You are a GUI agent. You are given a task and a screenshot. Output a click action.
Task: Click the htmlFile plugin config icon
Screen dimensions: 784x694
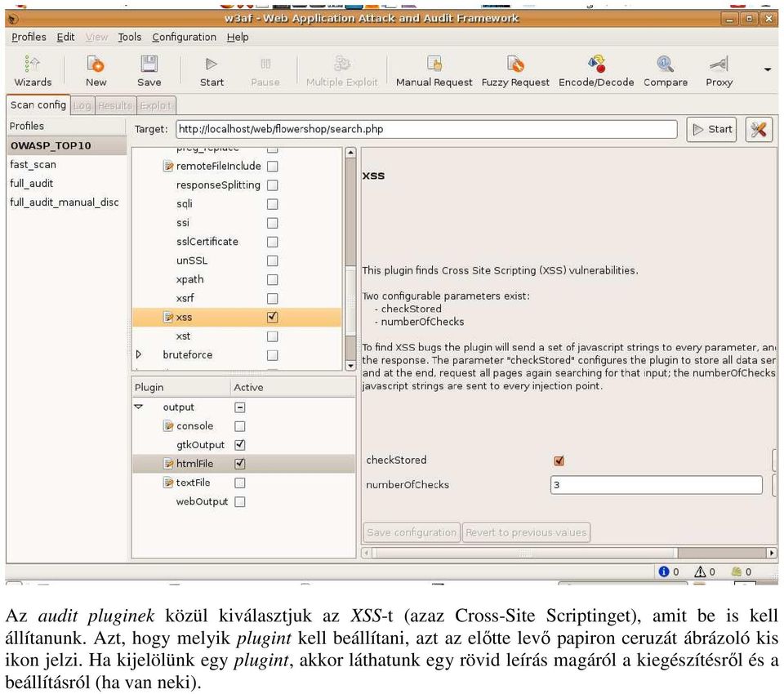click(168, 464)
